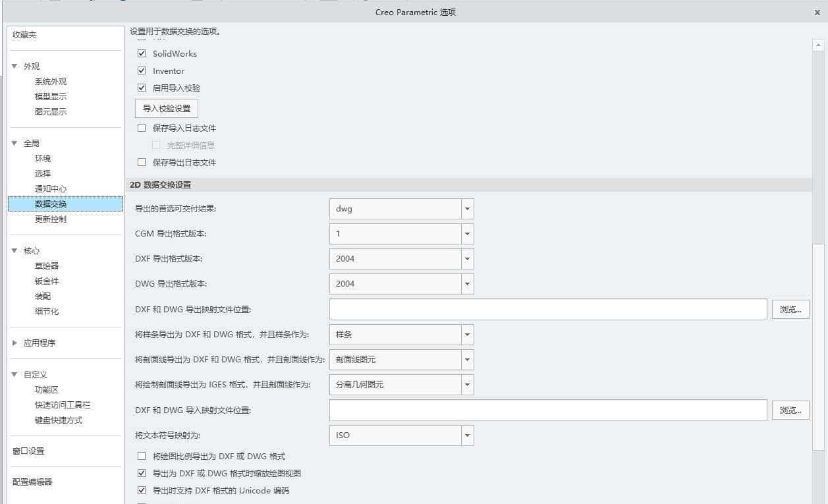Open the 配置编辑器 page
The height and width of the screenshot is (504, 828).
pos(30,482)
